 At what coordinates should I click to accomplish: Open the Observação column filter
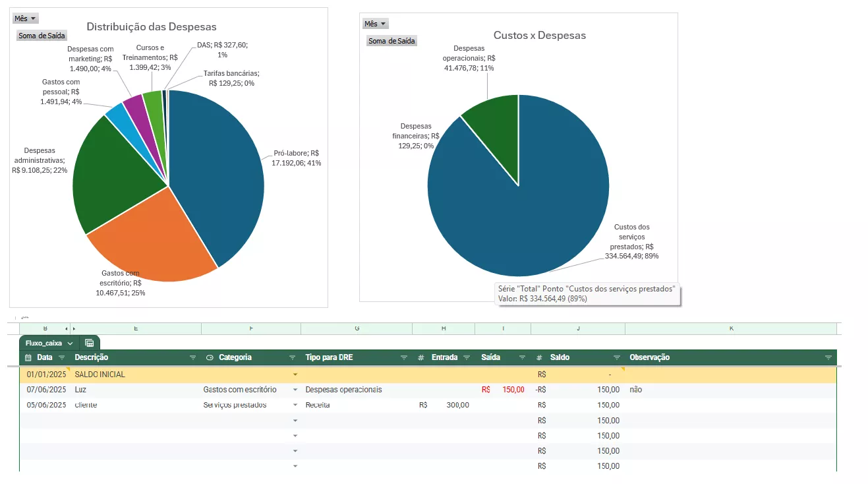coord(828,357)
